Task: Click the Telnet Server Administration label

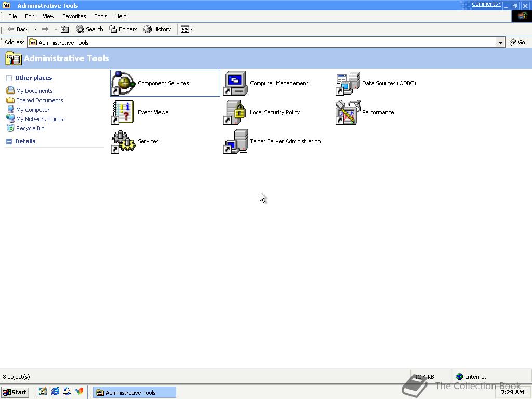Action: point(285,141)
